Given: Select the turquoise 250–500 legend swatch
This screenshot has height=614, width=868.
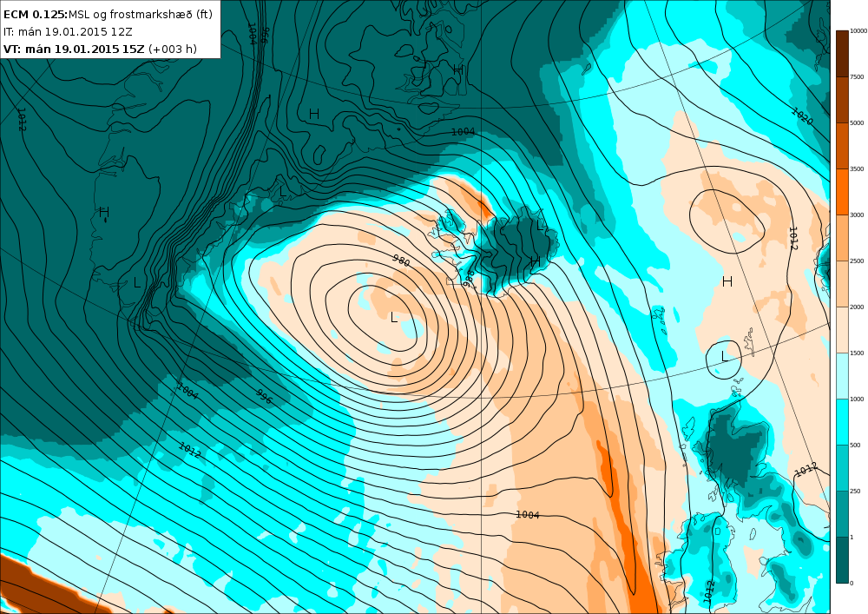Looking at the screenshot, I should coord(842,467).
